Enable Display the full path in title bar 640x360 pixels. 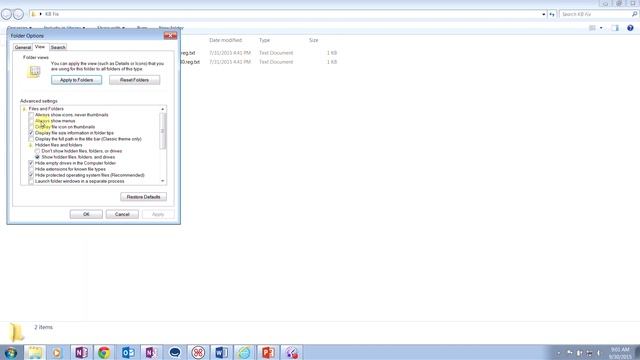coord(31,139)
